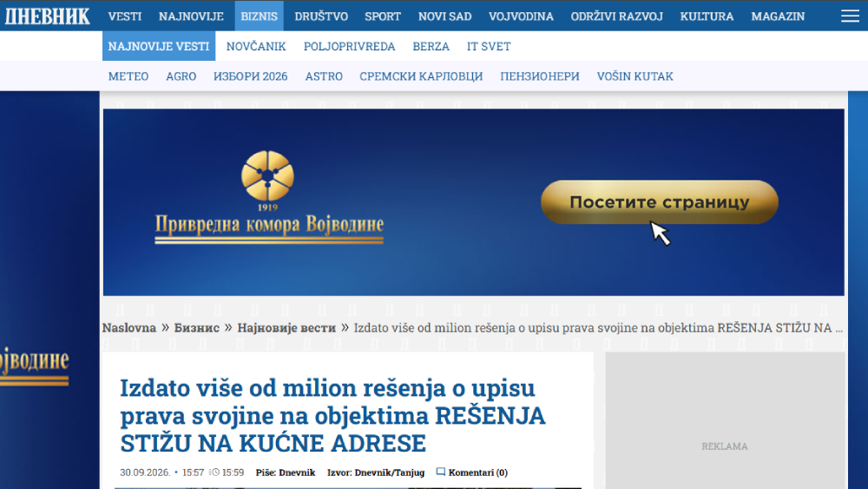This screenshot has width=868, height=489.
Task: Open the VESTI menu item
Action: click(124, 16)
